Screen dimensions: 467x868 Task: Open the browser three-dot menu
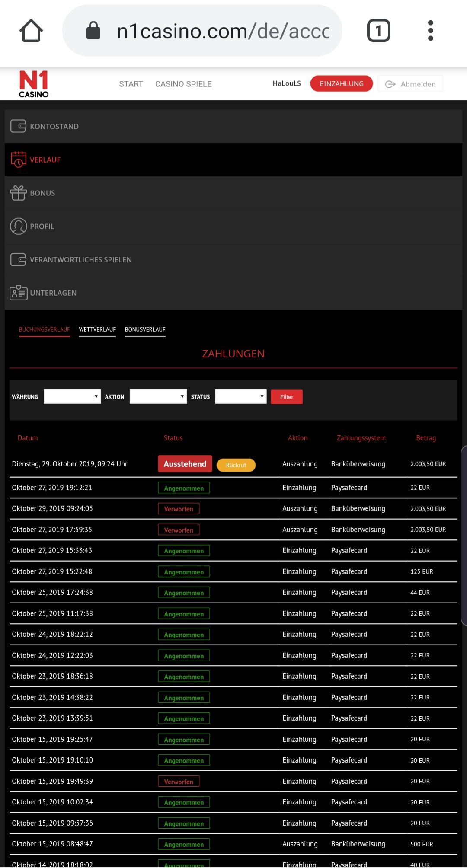(x=430, y=31)
